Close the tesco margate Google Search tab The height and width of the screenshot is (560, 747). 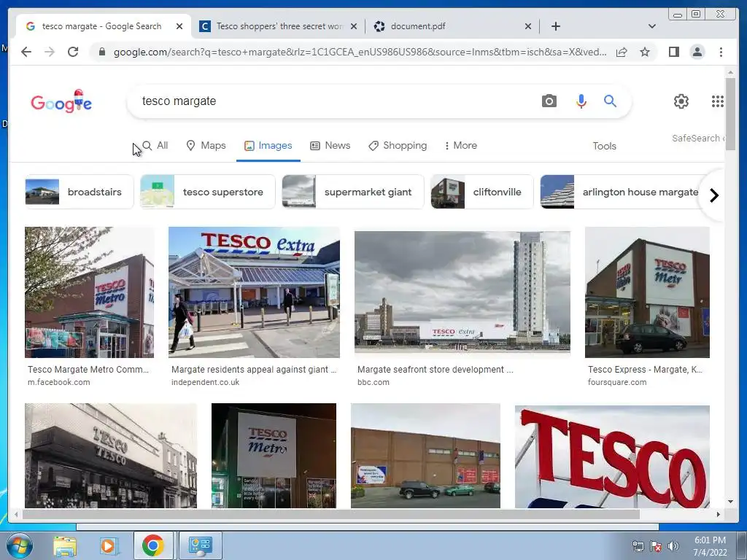coord(179,26)
